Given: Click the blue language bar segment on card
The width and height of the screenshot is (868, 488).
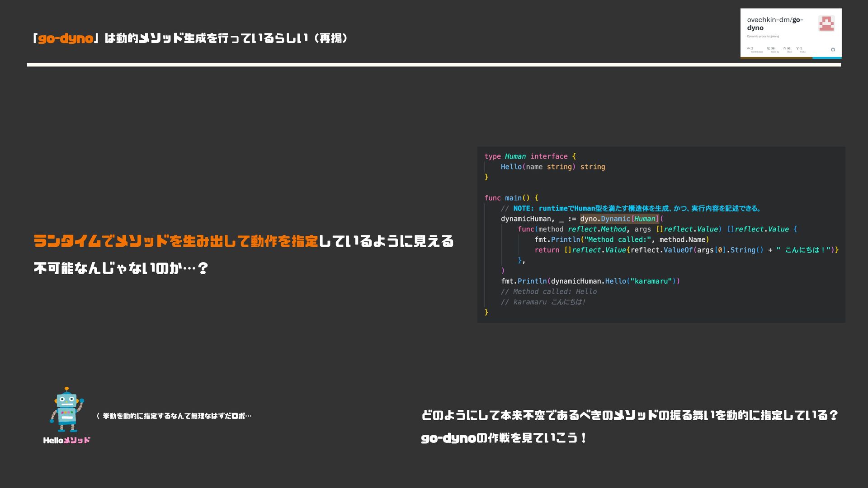Looking at the screenshot, I should point(826,58).
